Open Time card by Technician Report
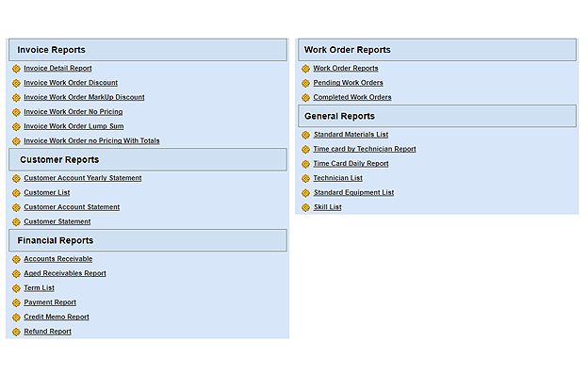This screenshot has height=390, width=588. [364, 149]
